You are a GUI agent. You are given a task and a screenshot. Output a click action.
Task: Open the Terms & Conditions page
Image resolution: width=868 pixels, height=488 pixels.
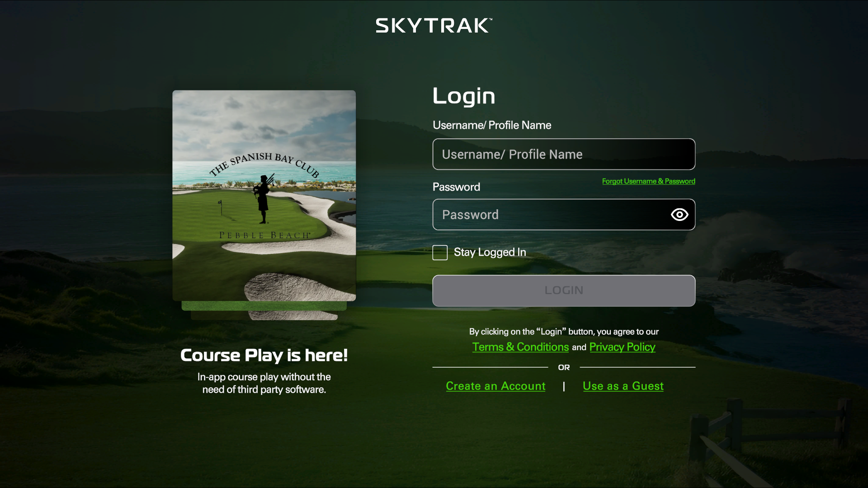(520, 347)
